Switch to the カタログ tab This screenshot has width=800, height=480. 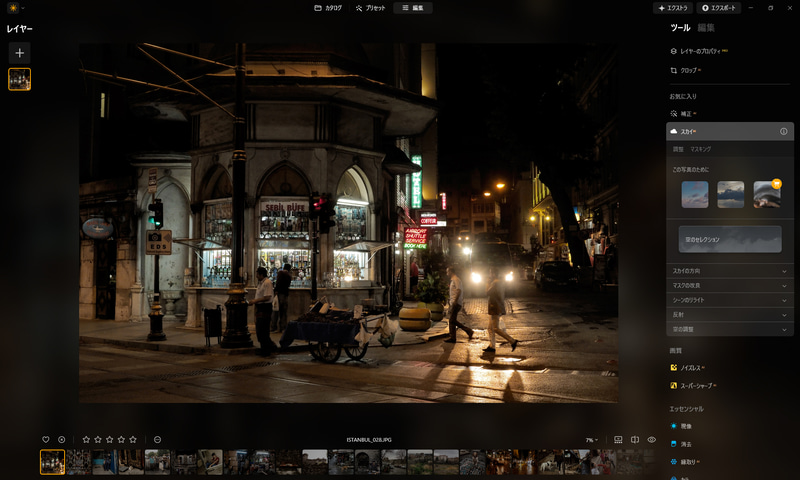328,8
